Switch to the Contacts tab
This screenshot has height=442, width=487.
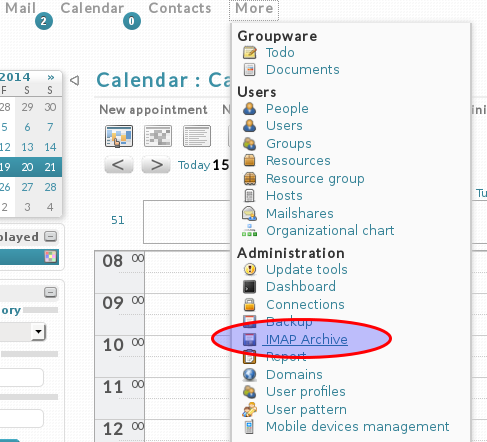(x=180, y=8)
